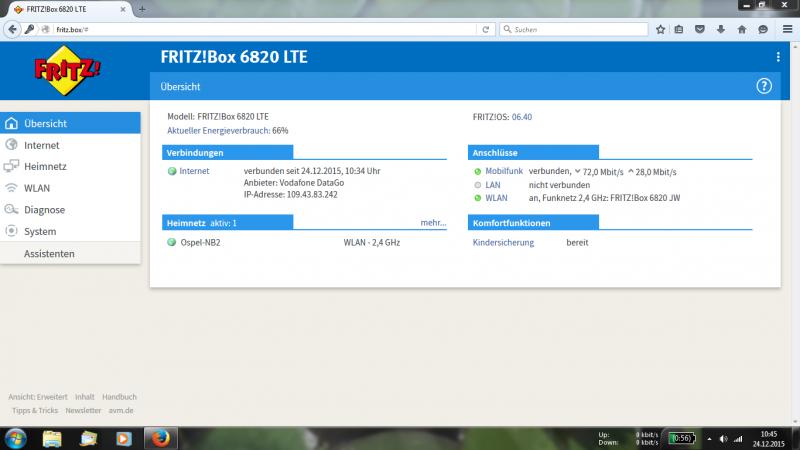Screen dimensions: 800x450
Task: Open Windows Start button
Action: [16, 439]
